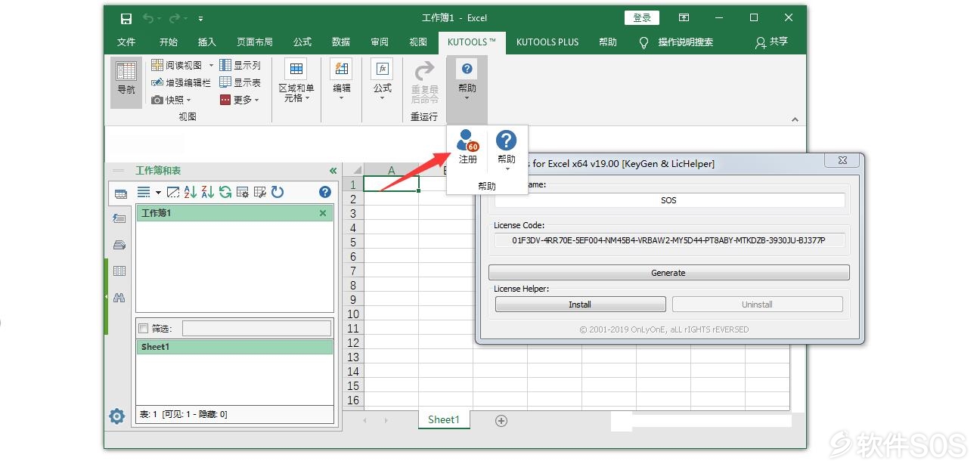Turn on 增强编辑栏 enhanced edit bar
Screen dimensions: 980x467
tap(181, 82)
